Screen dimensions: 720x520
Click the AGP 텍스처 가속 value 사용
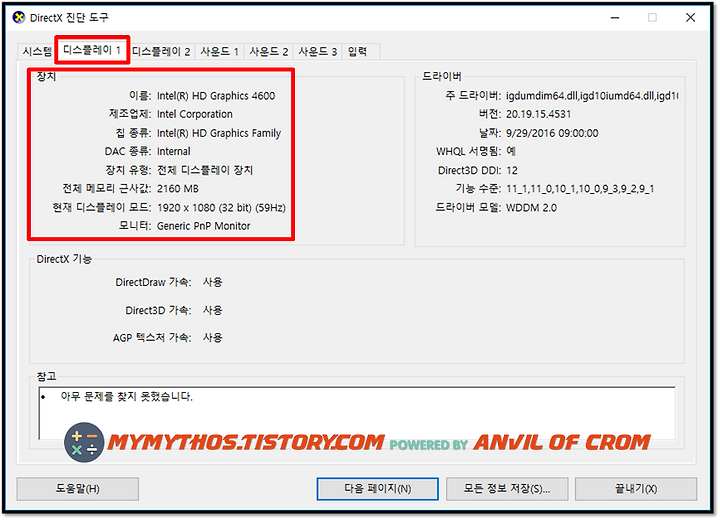213,338
